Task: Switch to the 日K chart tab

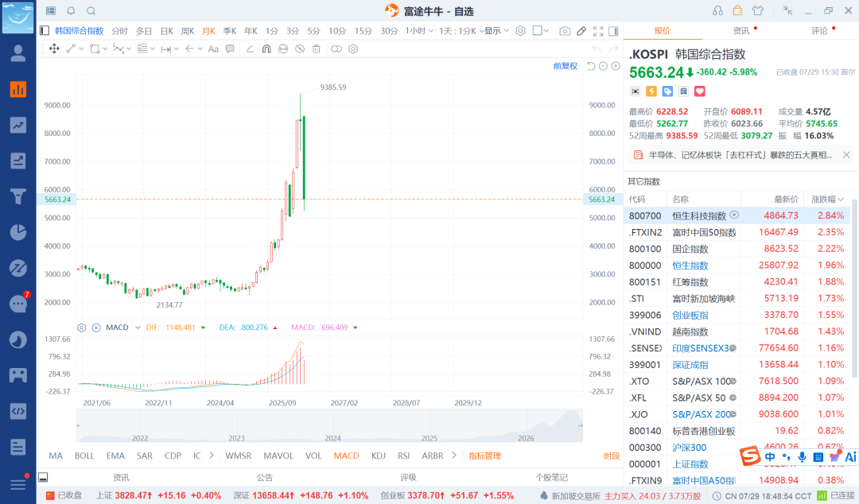Action: pyautogui.click(x=166, y=31)
